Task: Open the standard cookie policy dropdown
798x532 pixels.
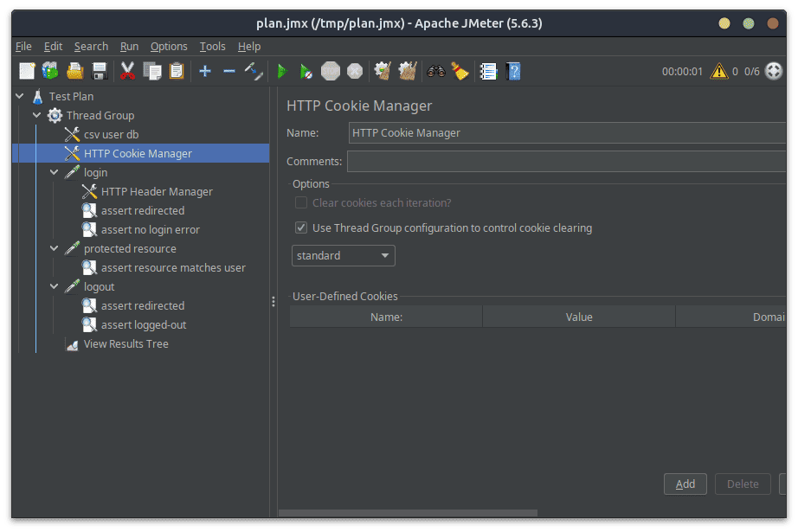Action: tap(343, 256)
